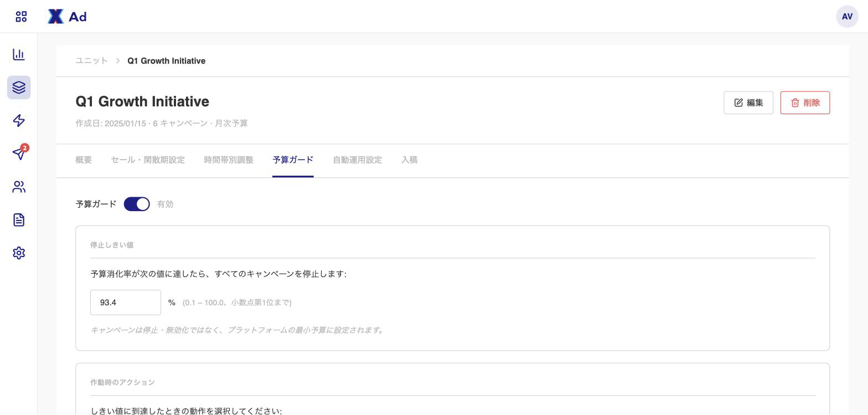Select the 予算ガード tab
Image resolution: width=868 pixels, height=415 pixels.
tap(293, 160)
